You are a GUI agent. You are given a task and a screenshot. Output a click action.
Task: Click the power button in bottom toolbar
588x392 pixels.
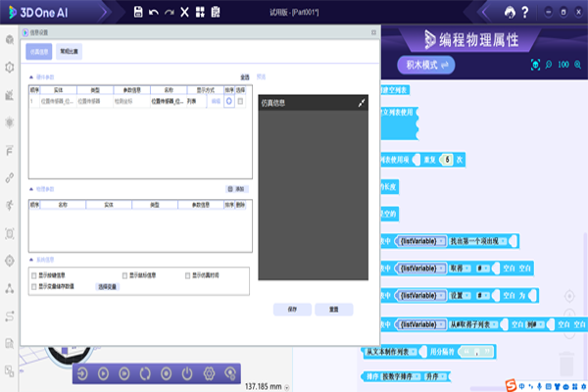pos(186,373)
